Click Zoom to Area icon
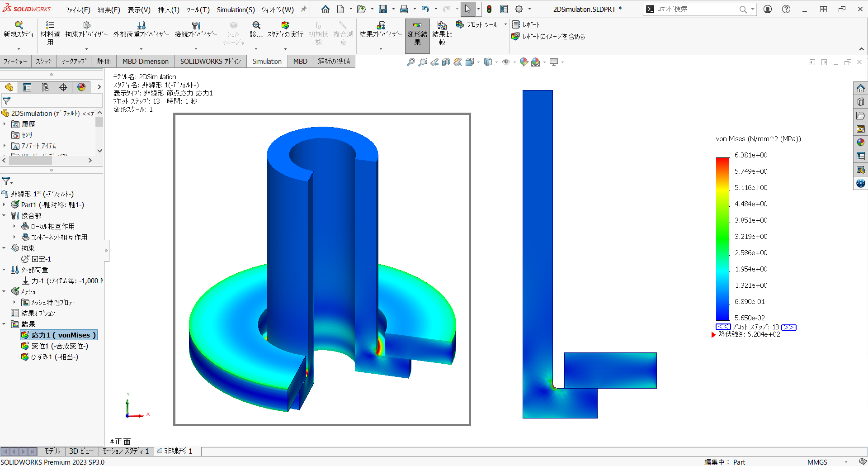The height and width of the screenshot is (466, 868). 422,62
